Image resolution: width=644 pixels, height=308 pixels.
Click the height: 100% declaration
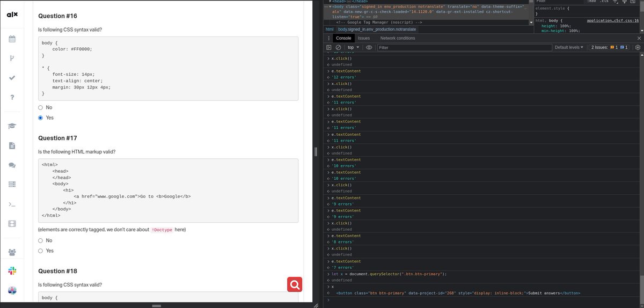pyautogui.click(x=556, y=26)
